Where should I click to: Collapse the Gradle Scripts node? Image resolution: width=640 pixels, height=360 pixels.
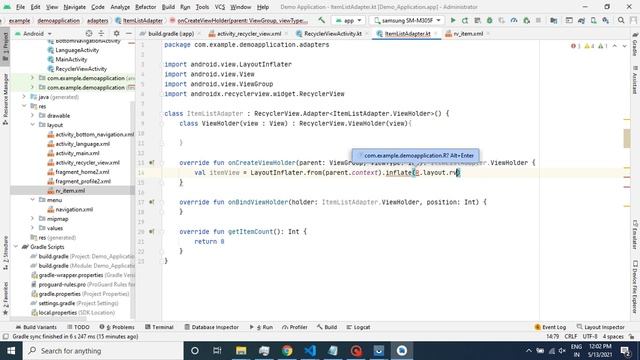[x=16, y=247]
